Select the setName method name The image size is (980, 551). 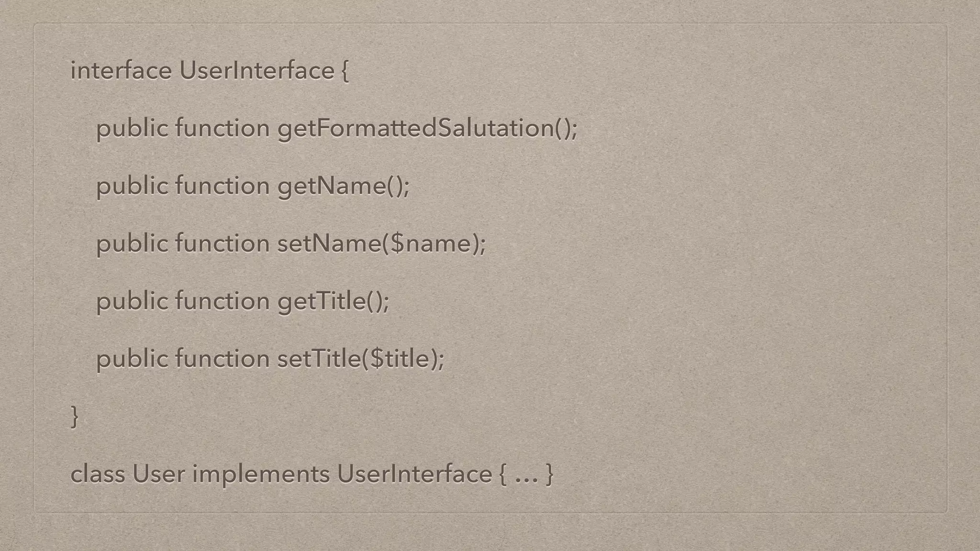[x=329, y=243]
